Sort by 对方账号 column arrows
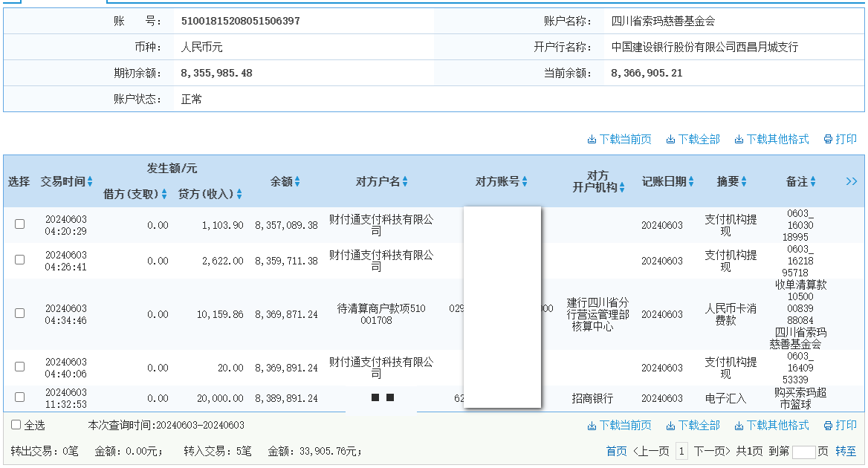Image resolution: width=868 pixels, height=468 pixels. [525, 181]
